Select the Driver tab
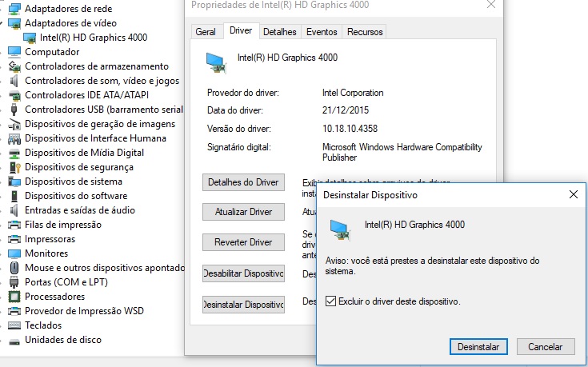This screenshot has width=588, height=367. click(241, 30)
